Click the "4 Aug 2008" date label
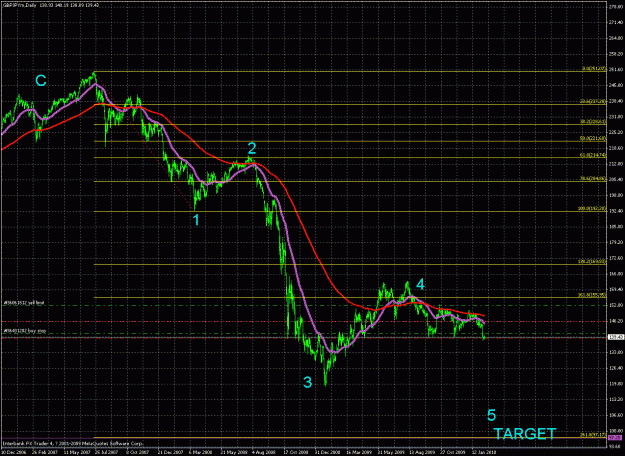 [262, 452]
